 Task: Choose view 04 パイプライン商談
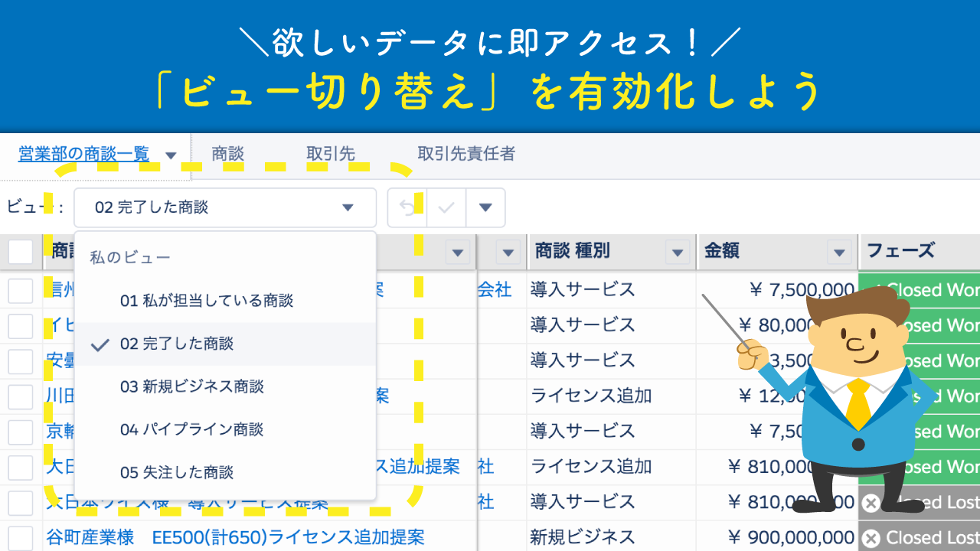click(225, 429)
